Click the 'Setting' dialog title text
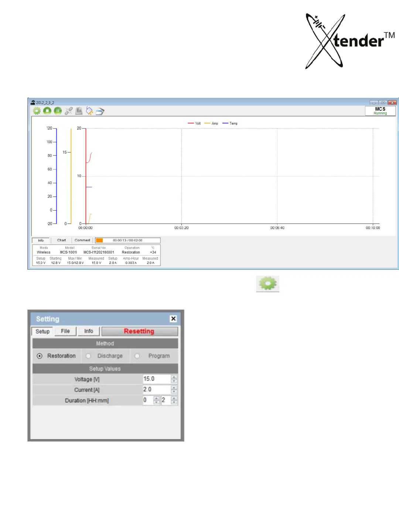 coord(48,319)
